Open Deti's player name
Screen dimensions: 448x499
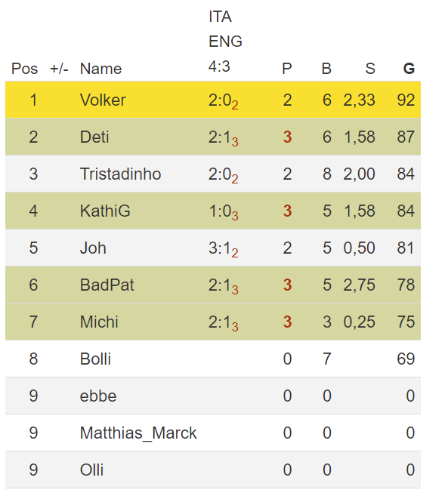coord(94,137)
